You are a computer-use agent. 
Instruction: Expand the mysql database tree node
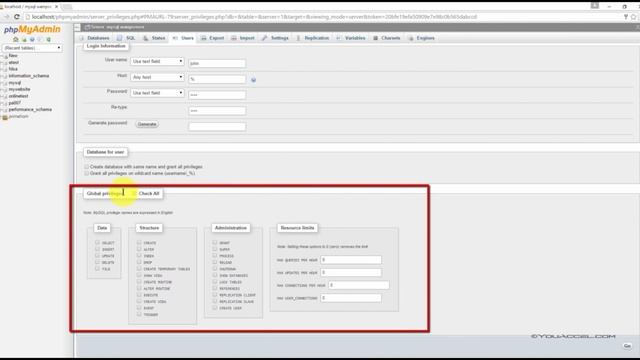pyautogui.click(x=2, y=83)
